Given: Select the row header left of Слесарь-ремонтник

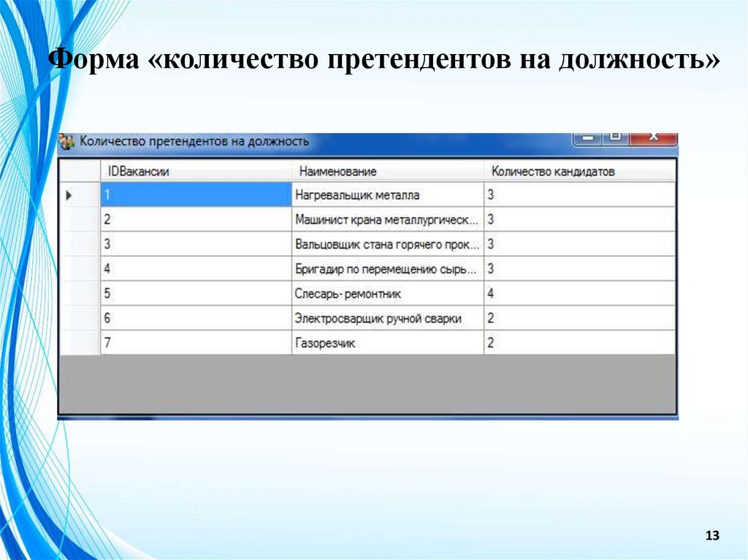Looking at the screenshot, I should pyautogui.click(x=80, y=294).
